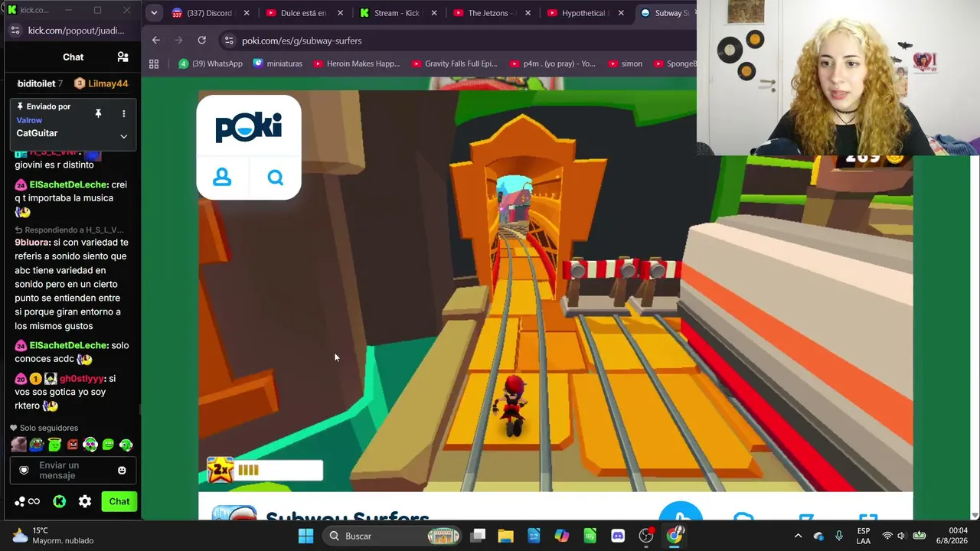Viewport: 980px width, 551px height.
Task: Click the page vertical scrollbar down arrow
Action: (975, 515)
